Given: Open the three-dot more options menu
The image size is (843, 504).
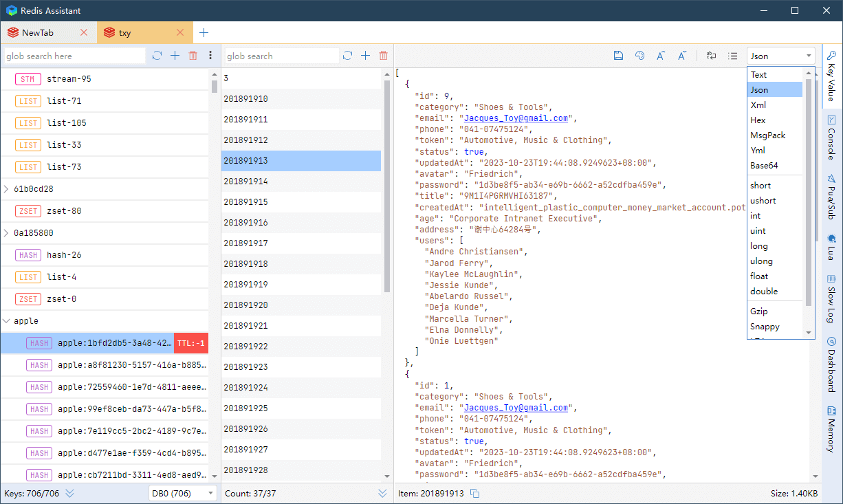Looking at the screenshot, I should [210, 56].
